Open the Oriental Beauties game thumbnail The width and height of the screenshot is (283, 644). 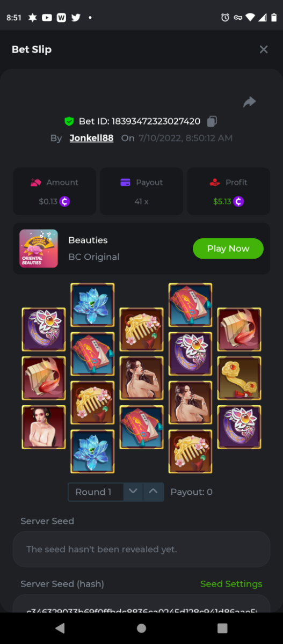[x=39, y=248]
